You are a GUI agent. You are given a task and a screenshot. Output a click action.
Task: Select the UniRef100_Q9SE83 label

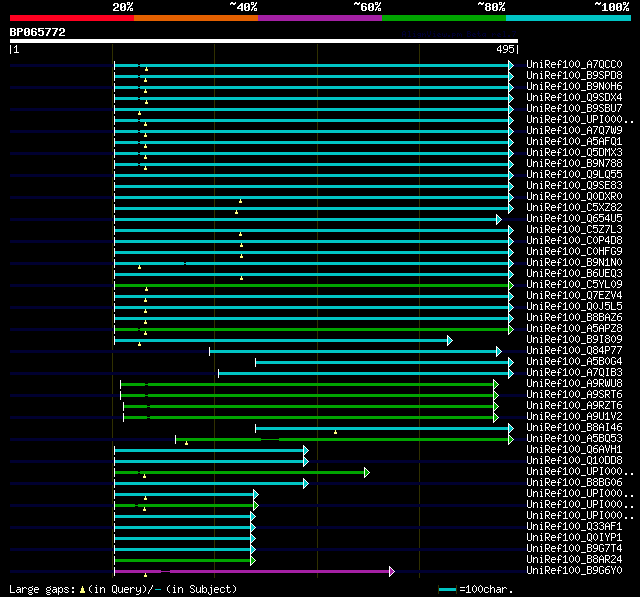pos(574,186)
